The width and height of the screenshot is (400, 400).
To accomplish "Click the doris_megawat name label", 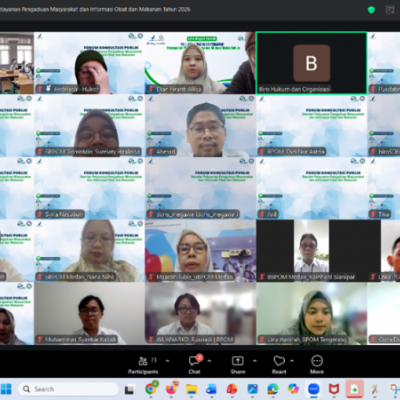I will pyautogui.click(x=197, y=214).
